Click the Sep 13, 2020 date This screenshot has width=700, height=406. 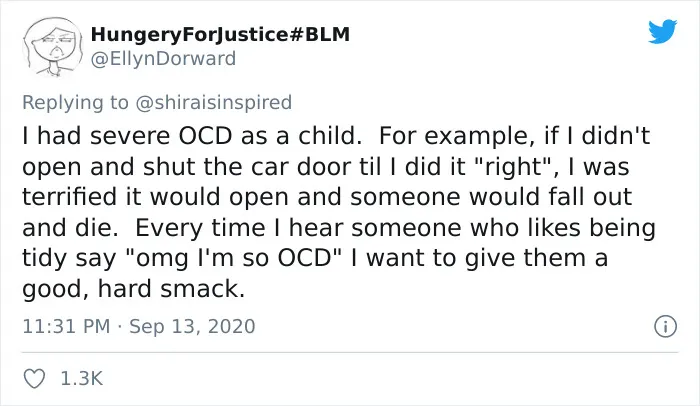(192, 326)
